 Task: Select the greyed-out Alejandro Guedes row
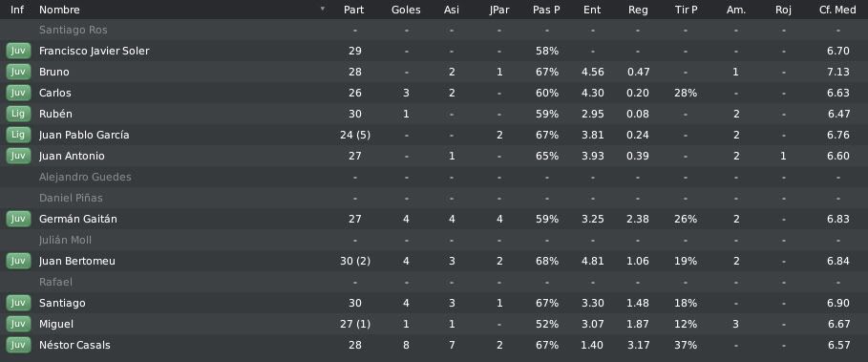point(434,177)
